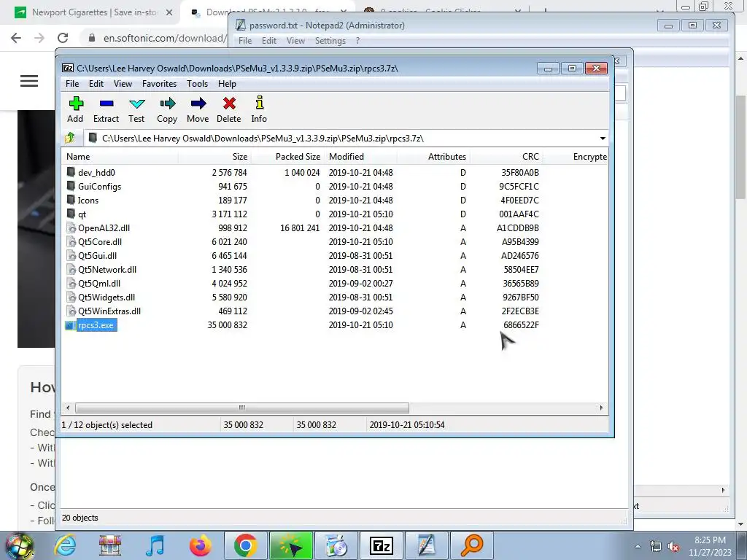Click CRC value 6866522F
This screenshot has height=560, width=747.
[521, 324]
